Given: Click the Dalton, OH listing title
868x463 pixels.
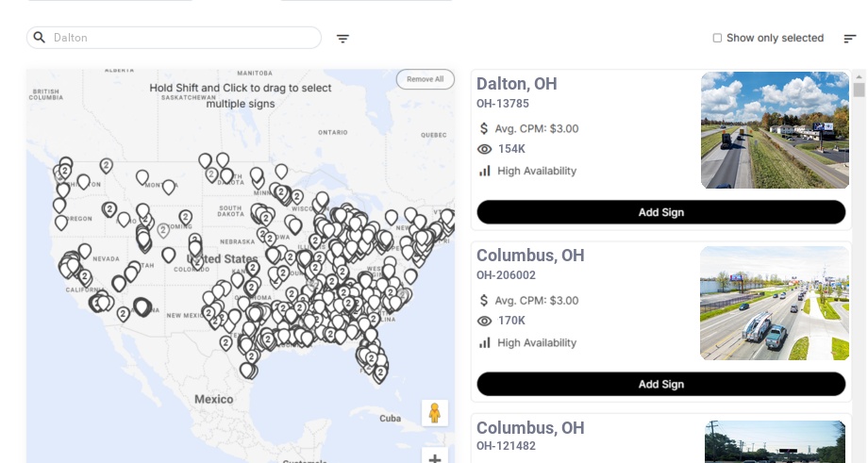Looking at the screenshot, I should tap(516, 84).
